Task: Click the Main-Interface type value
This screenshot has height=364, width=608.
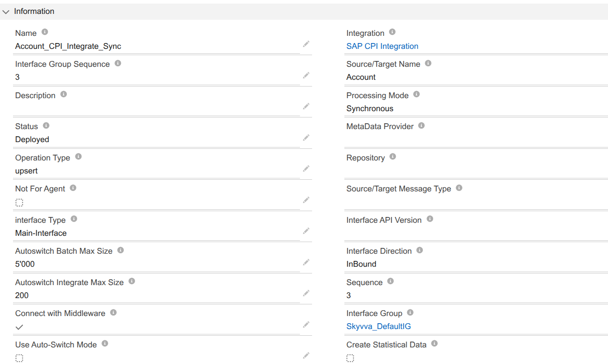Action: coord(41,233)
